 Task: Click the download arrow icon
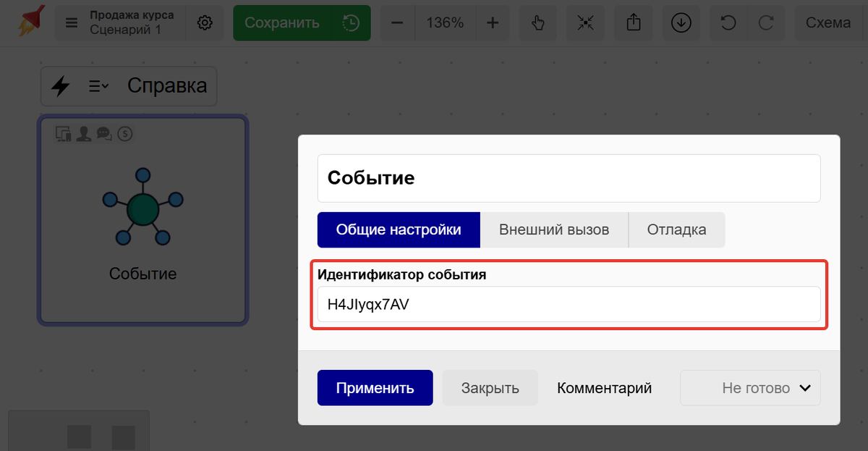click(680, 23)
